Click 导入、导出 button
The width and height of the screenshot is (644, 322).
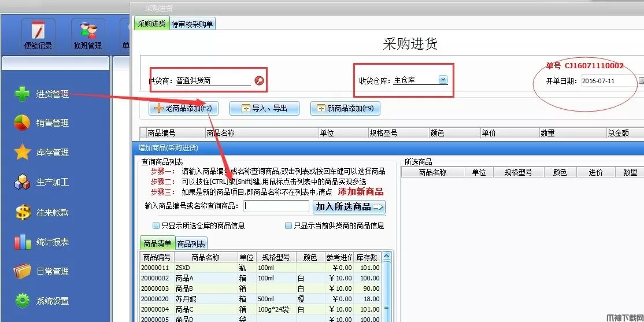(264, 109)
